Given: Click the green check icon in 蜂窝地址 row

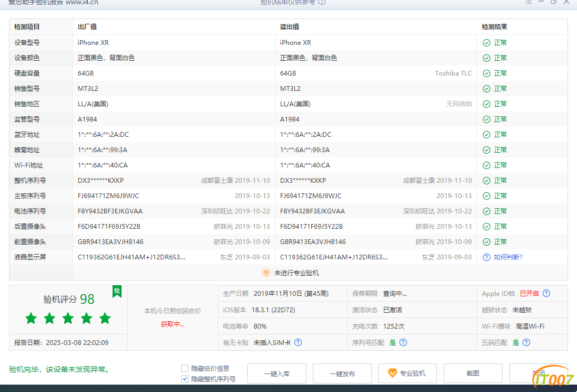Looking at the screenshot, I should pyautogui.click(x=487, y=150).
